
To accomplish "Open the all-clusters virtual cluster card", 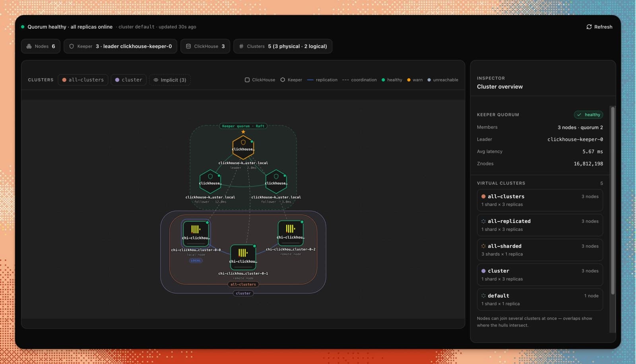I will coord(540,200).
